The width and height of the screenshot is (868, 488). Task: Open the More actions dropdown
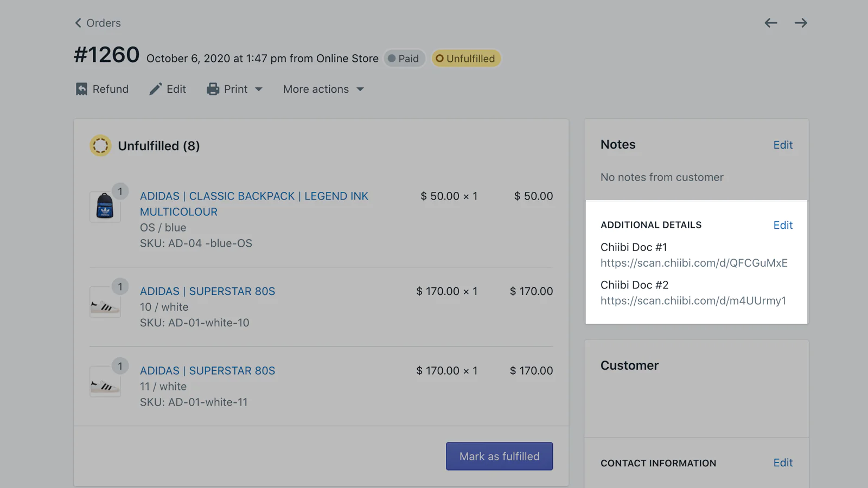[x=323, y=89]
